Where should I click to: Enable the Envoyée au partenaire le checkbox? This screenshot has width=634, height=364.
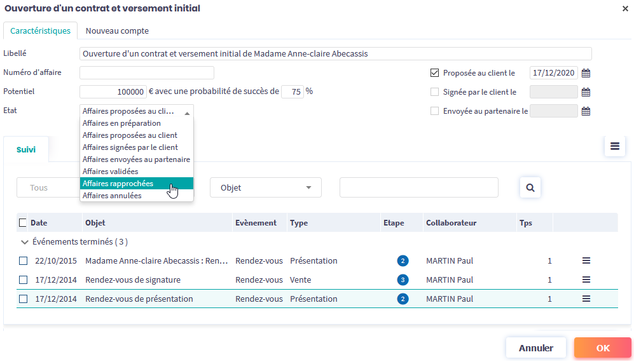(x=435, y=111)
